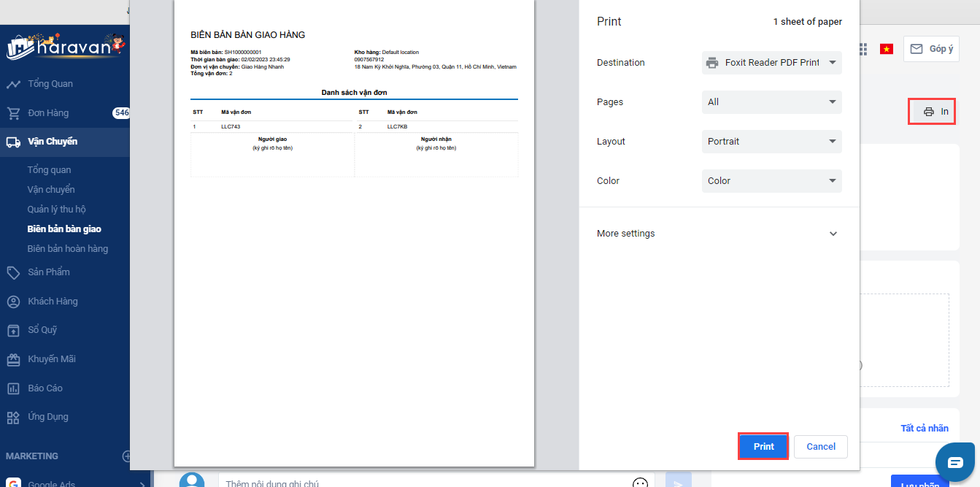Click the Đơn Hàng shopping cart icon
The width and height of the screenshot is (980, 487).
(x=13, y=113)
